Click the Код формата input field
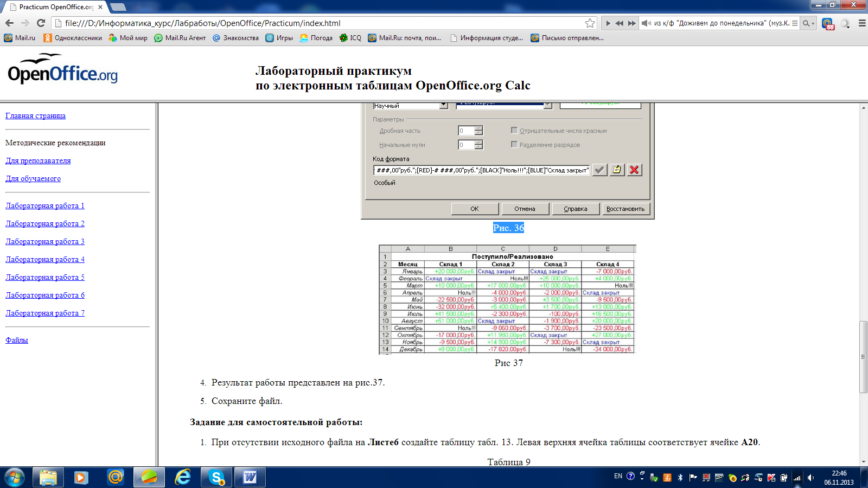Viewport: 868px width, 488px height. pos(482,170)
